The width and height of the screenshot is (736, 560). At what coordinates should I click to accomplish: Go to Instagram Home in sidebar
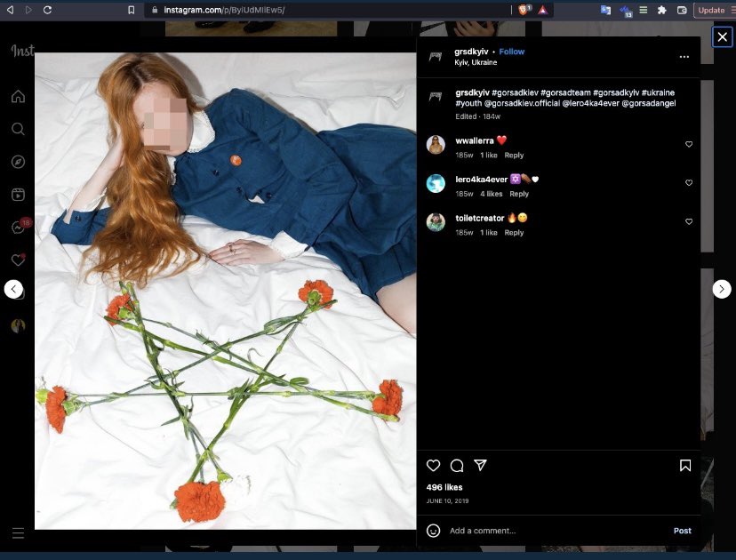(18, 96)
